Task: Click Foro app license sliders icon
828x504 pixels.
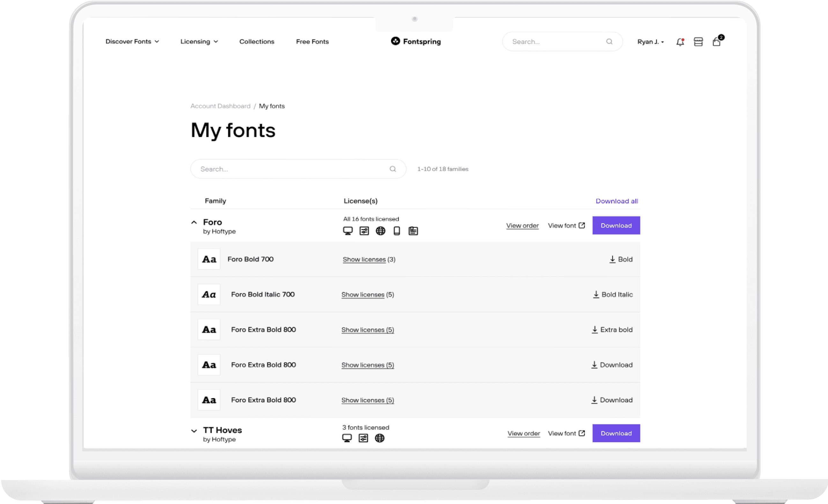Action: pyautogui.click(x=364, y=231)
